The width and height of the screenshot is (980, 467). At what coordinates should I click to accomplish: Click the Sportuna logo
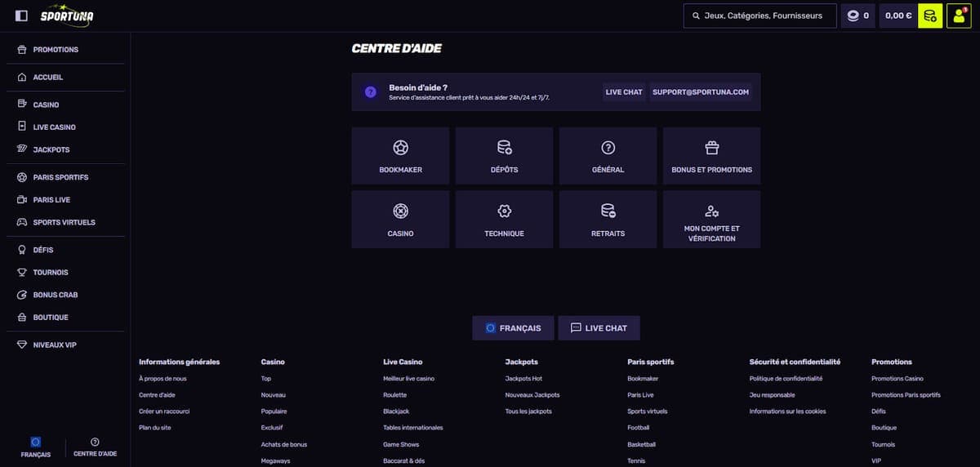(x=67, y=15)
